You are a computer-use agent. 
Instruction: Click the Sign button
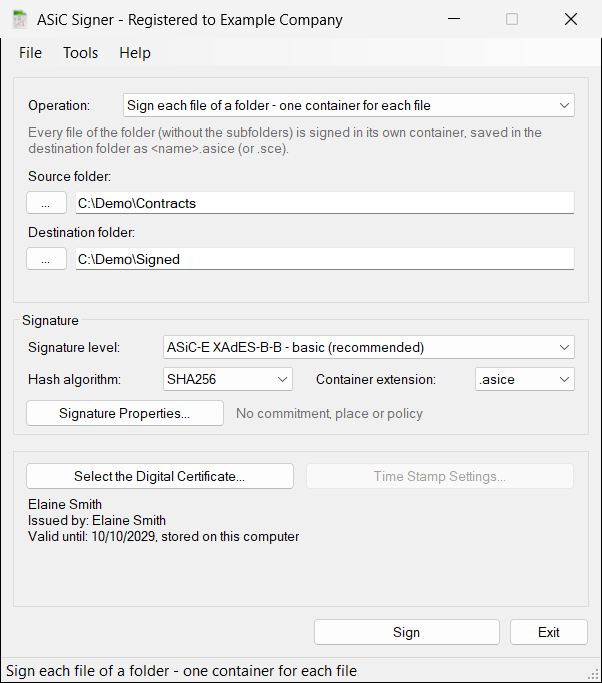pos(406,632)
